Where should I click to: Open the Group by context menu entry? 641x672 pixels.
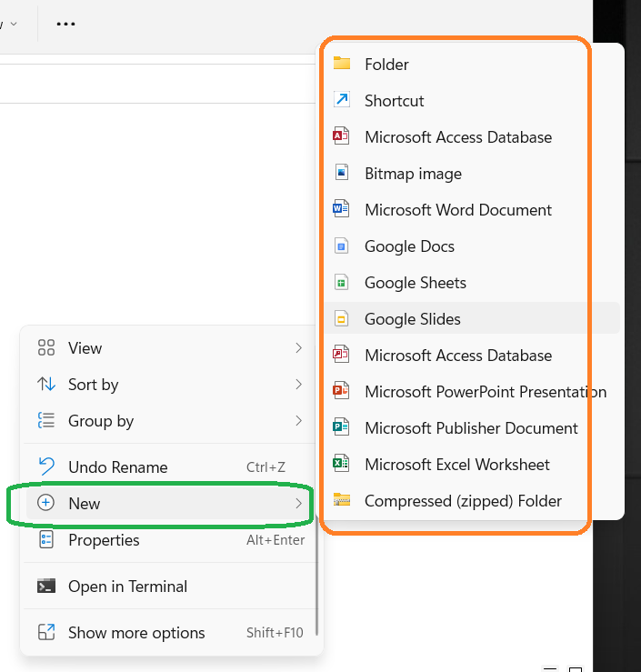click(170, 421)
